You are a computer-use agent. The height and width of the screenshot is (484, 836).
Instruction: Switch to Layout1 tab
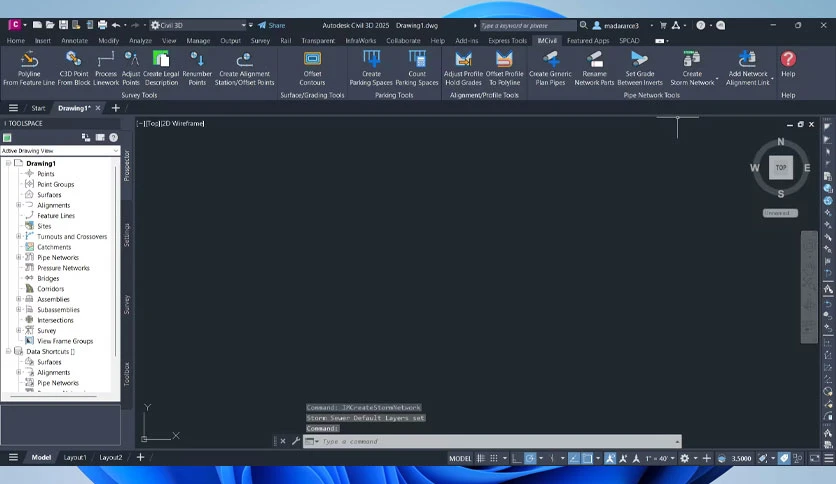(x=75, y=457)
